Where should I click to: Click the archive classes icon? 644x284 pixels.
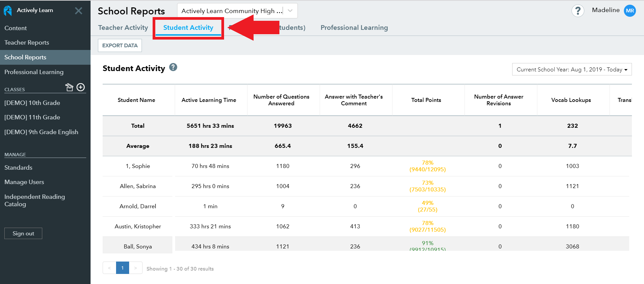(69, 87)
